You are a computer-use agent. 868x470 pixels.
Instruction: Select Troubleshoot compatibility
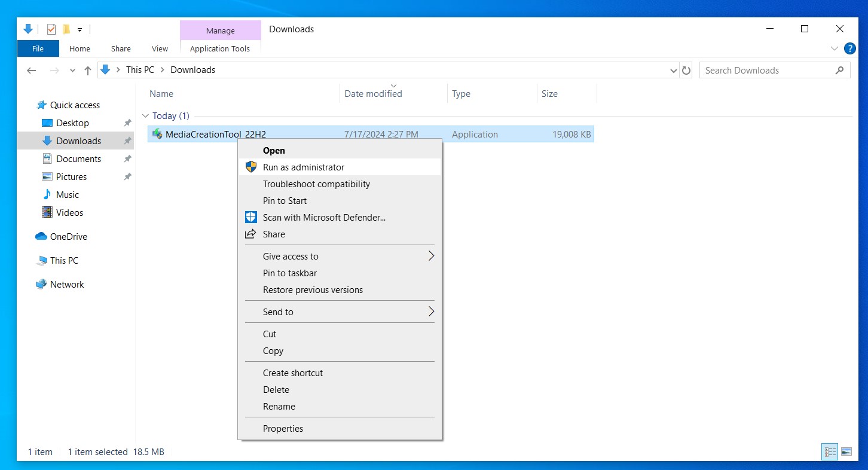[340, 184]
